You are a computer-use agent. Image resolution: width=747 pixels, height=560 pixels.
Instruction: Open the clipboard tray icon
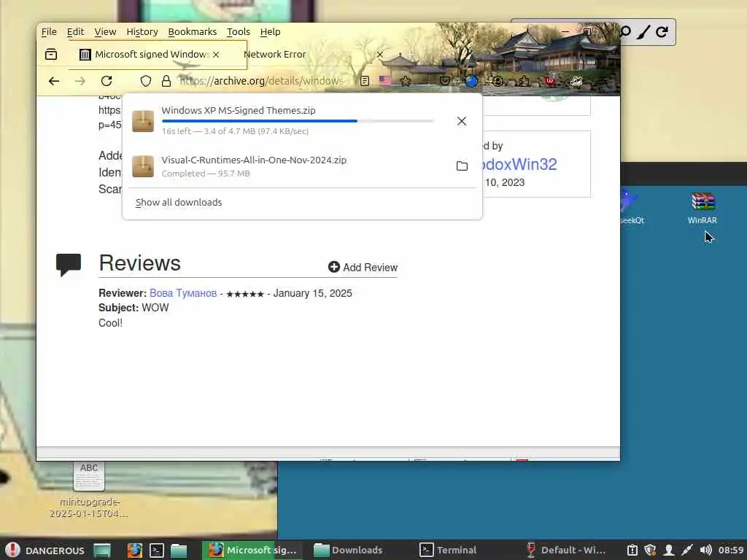point(632,551)
